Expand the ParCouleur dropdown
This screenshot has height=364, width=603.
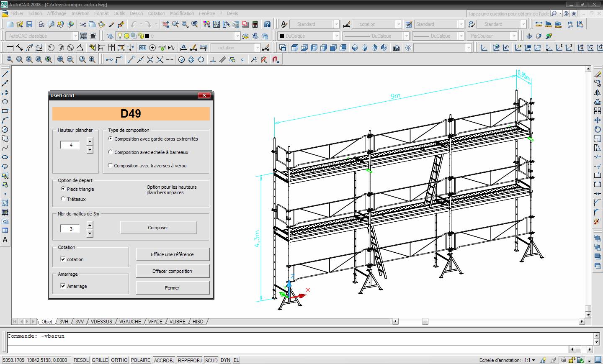point(513,36)
